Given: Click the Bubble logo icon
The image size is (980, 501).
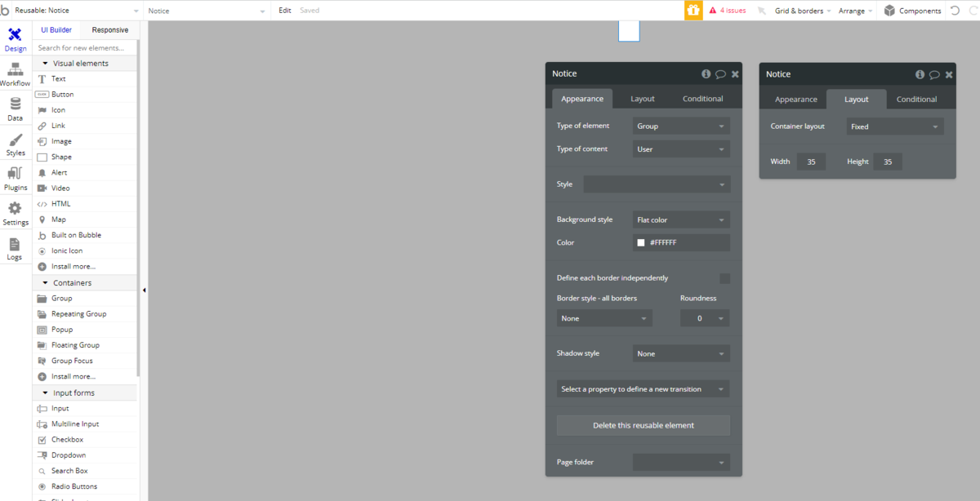Looking at the screenshot, I should tap(6, 11).
